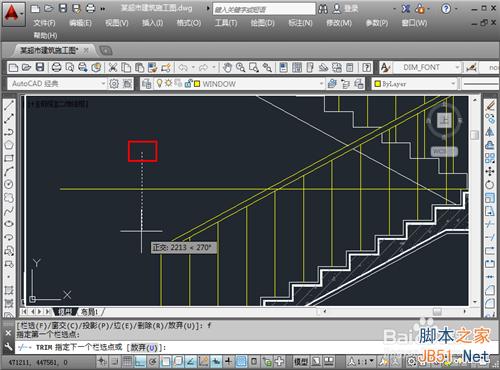Toggle Snap mode in status bar
The height and width of the screenshot is (370, 500).
(x=115, y=361)
